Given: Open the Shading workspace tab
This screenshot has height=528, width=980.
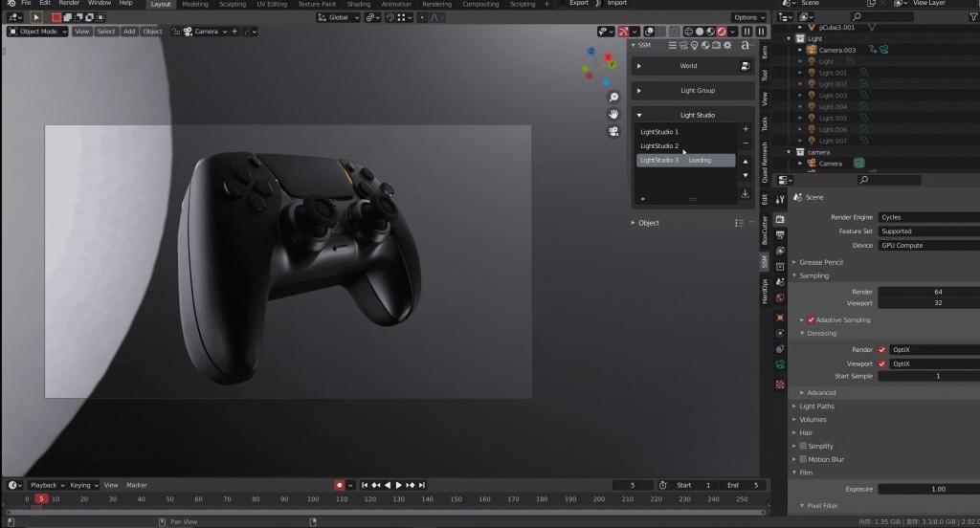Looking at the screenshot, I should [359, 4].
